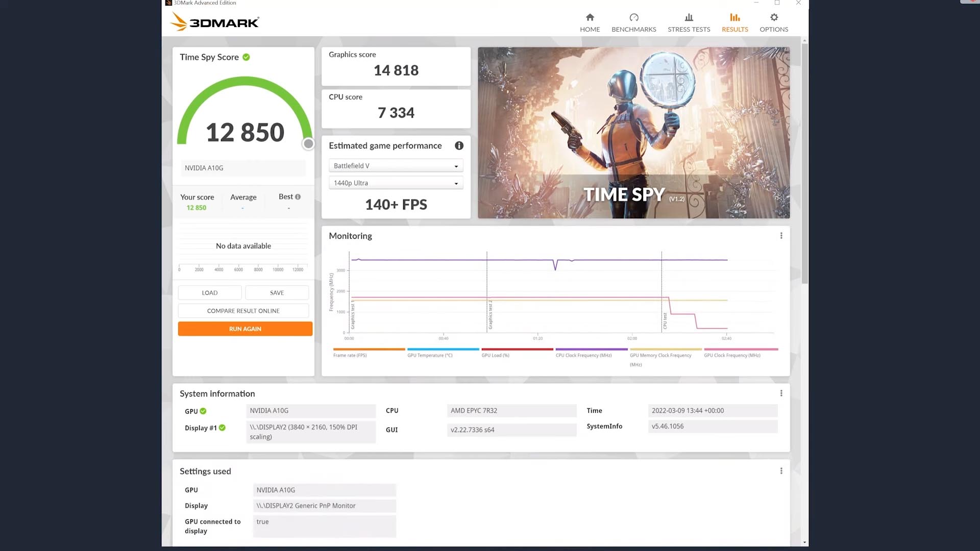Open Estimated game performance info icon
This screenshot has width=980, height=551.
tap(459, 146)
